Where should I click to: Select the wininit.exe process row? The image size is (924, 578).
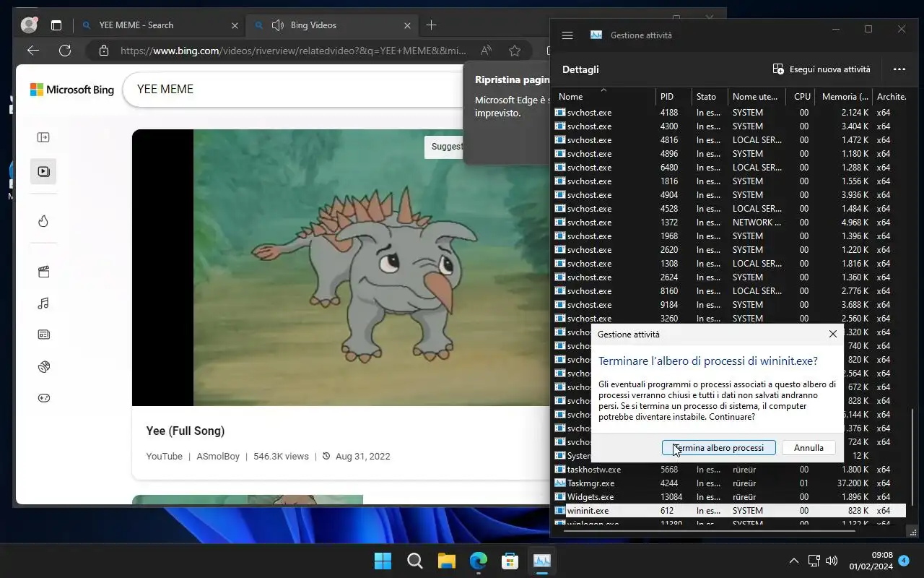[x=730, y=511]
